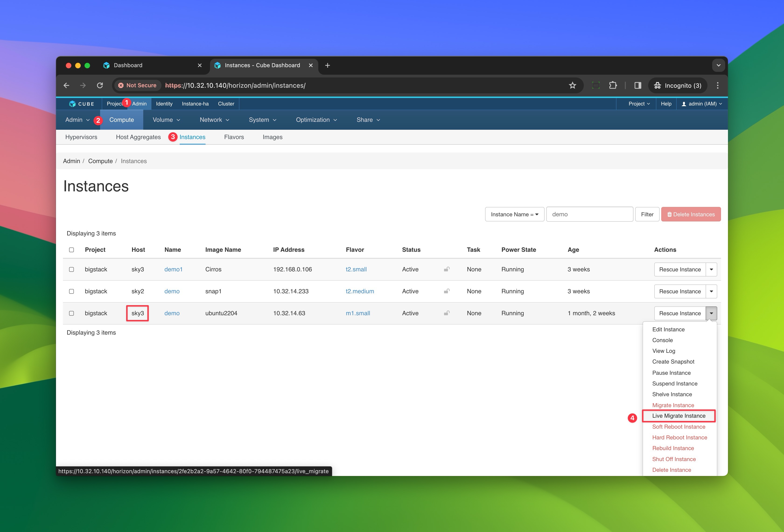Image resolution: width=784 pixels, height=532 pixels.
Task: Open the Instance-ha top menu
Action: (x=195, y=104)
